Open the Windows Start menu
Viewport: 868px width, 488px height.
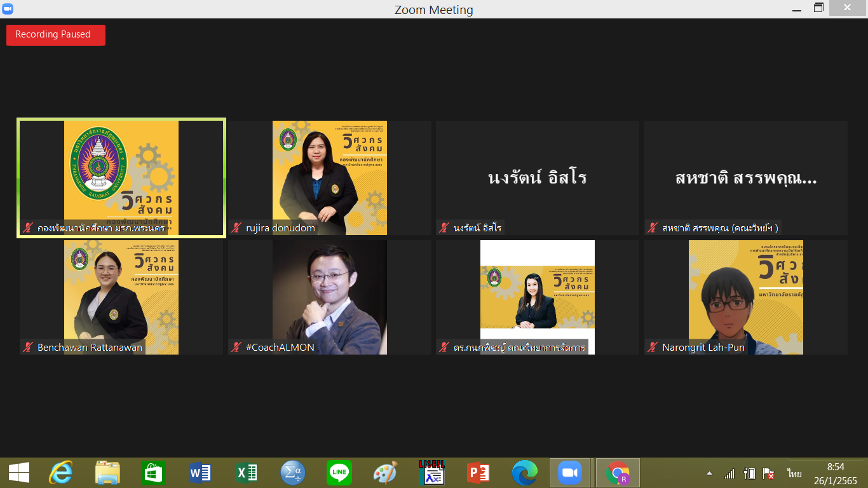(x=18, y=473)
